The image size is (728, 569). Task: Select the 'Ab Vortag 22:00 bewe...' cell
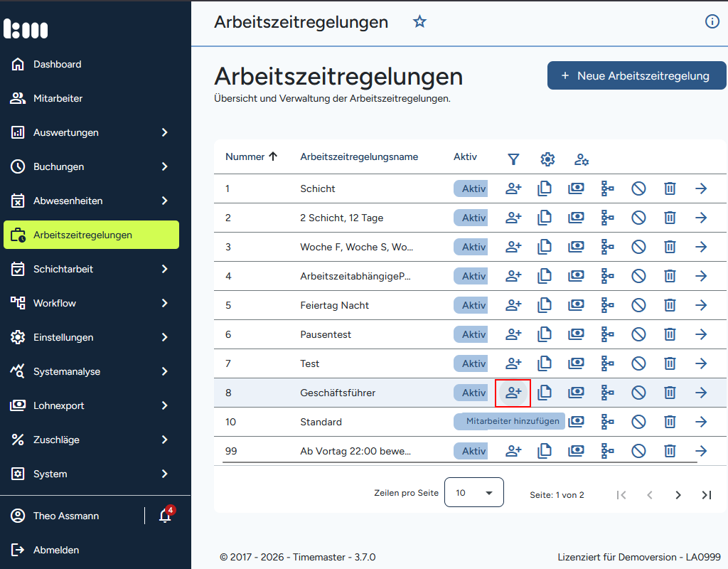click(x=355, y=451)
